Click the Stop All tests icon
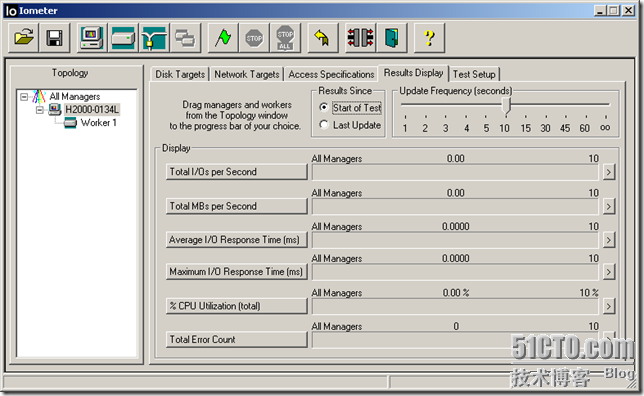Screen dimensions: 644x396 (285, 38)
